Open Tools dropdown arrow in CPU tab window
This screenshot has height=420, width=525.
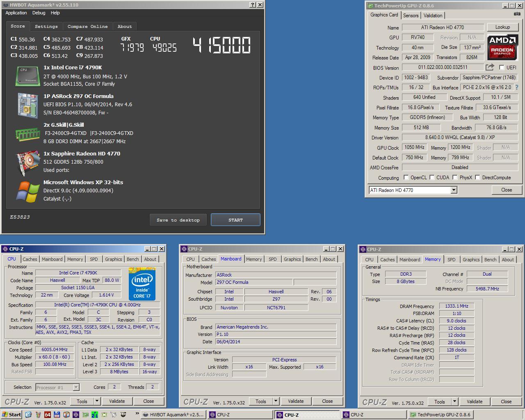pyautogui.click(x=97, y=401)
